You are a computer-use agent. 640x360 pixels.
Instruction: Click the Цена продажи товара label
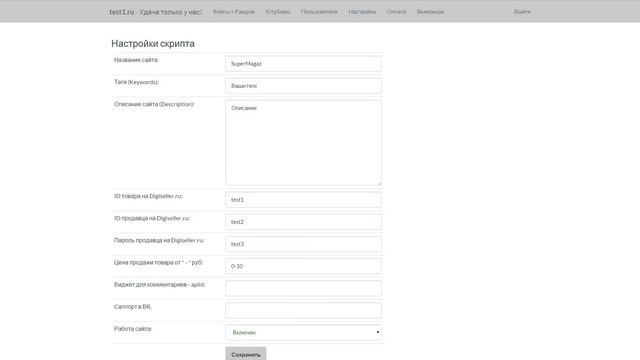158,262
